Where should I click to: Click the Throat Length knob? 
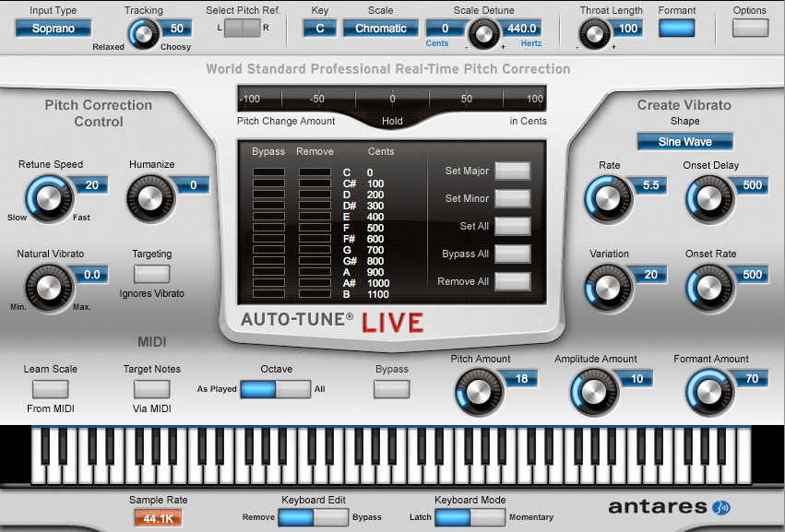pyautogui.click(x=595, y=34)
